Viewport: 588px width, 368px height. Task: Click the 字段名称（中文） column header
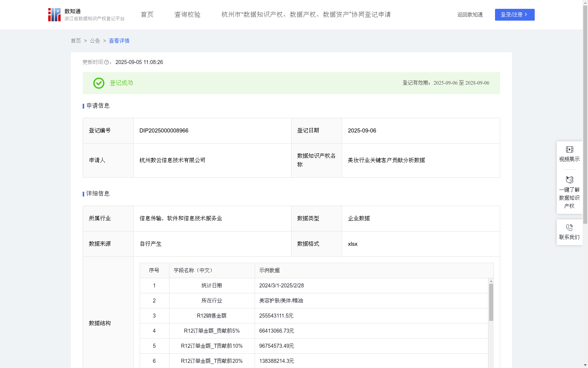pos(212,270)
